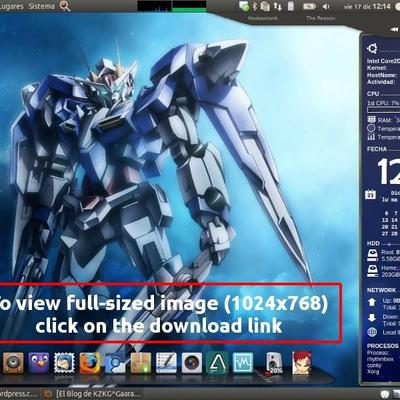
Task: Click the Ubuntu logo in Conky panel
Action: (x=372, y=49)
